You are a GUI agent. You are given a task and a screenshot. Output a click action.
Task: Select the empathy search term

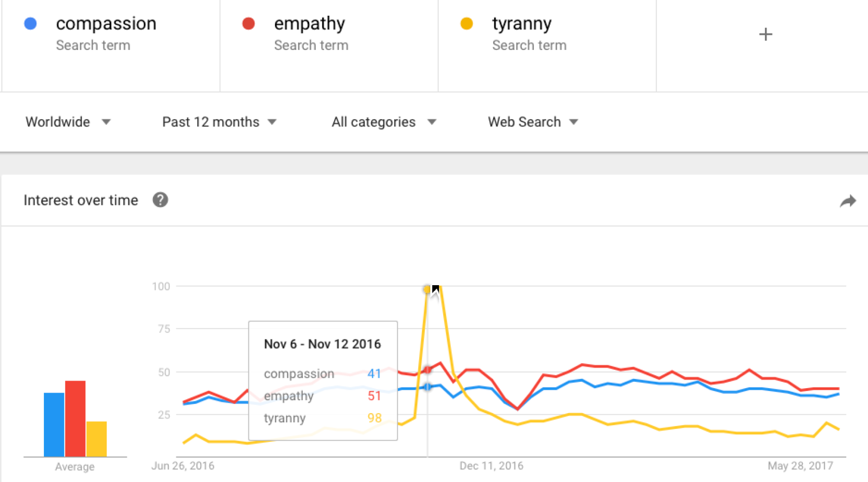pyautogui.click(x=309, y=24)
